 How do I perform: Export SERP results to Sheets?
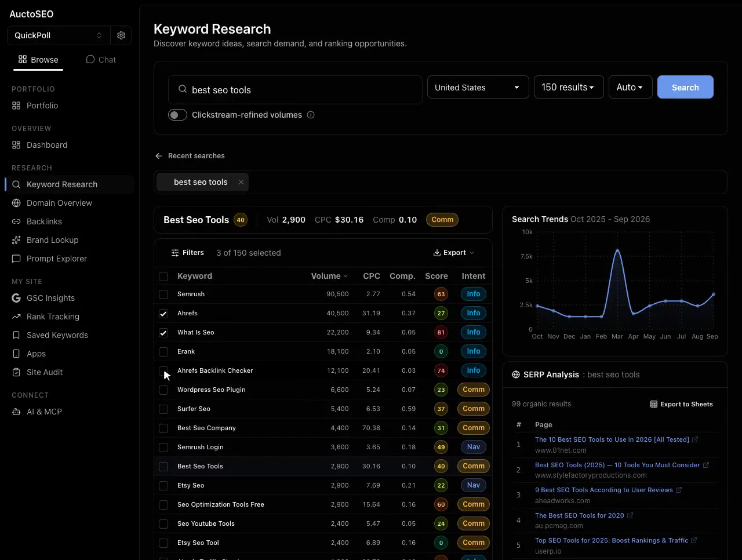[x=682, y=404]
